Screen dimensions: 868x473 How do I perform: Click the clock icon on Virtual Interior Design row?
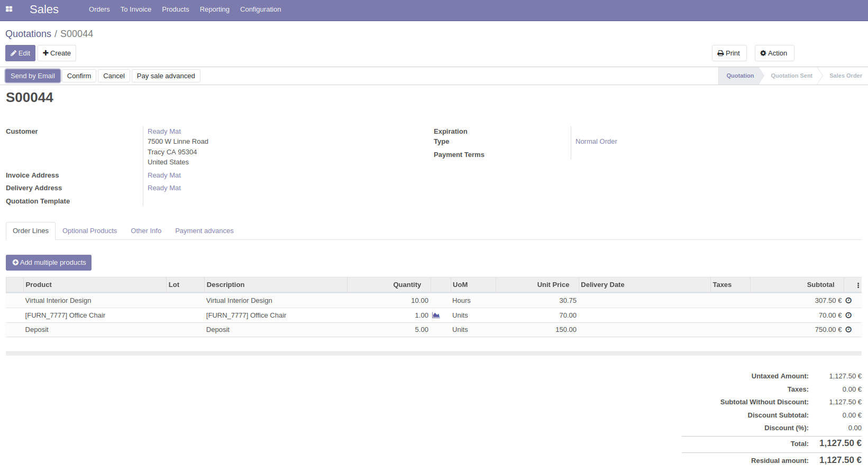848,300
